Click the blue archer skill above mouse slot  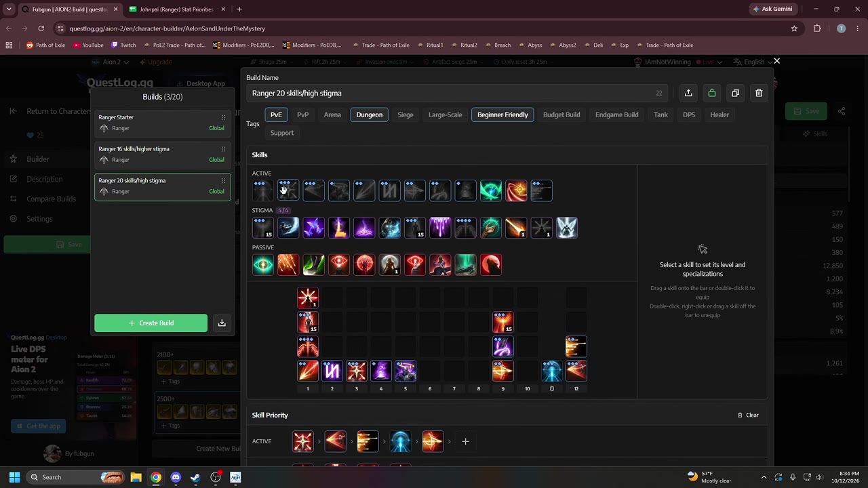tap(552, 371)
